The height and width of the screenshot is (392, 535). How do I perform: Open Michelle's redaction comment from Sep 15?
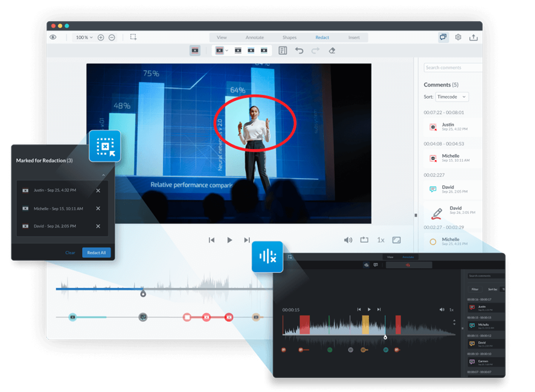click(453, 158)
